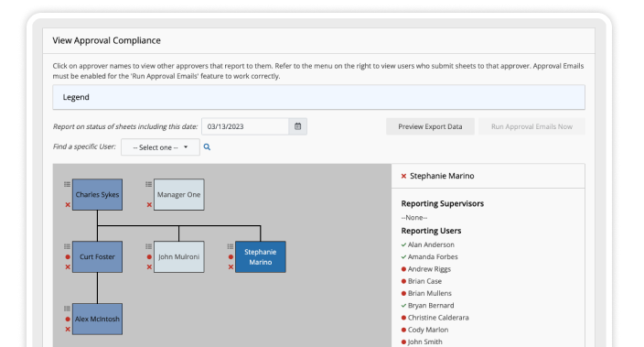
Task: Select the Stephanie Marino approver node
Action: pos(261,256)
